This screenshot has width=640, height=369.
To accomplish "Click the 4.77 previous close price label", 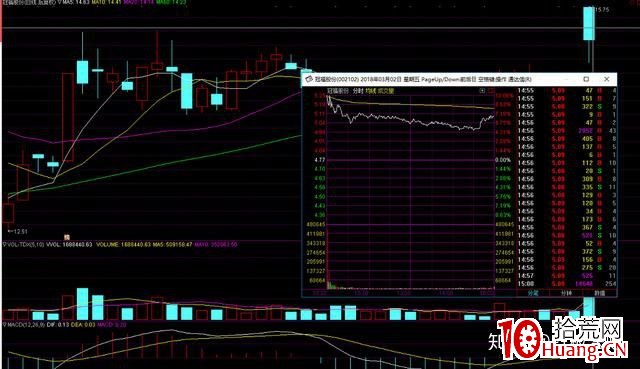I will point(320,160).
